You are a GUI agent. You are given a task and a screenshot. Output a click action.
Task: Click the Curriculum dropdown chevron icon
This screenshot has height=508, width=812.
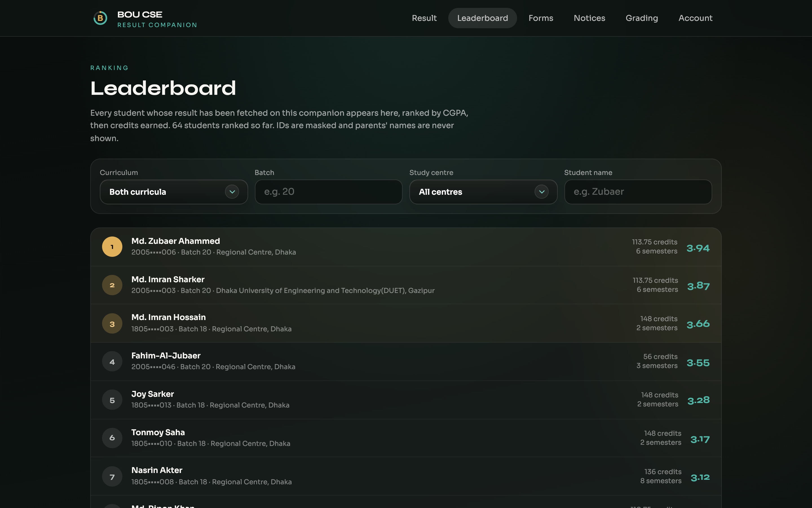pyautogui.click(x=232, y=192)
